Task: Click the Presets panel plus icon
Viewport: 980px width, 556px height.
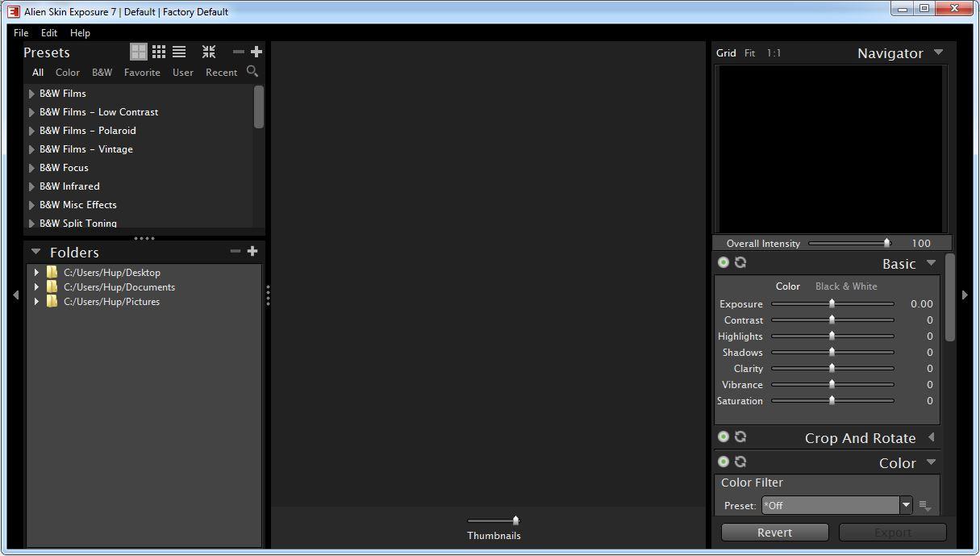Action: (x=256, y=52)
